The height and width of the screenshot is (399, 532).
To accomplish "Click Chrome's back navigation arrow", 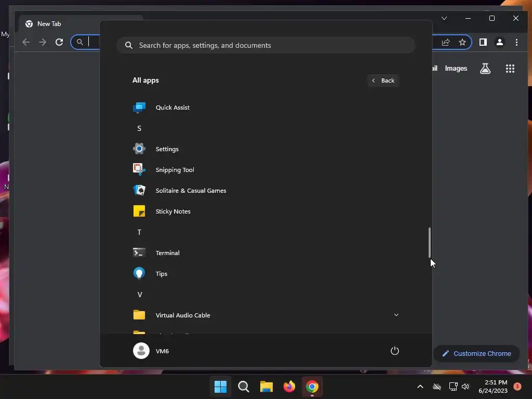I will tap(26, 42).
